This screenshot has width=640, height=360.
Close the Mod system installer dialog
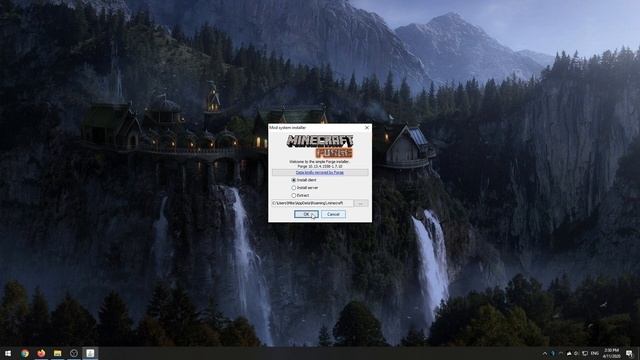click(367, 128)
